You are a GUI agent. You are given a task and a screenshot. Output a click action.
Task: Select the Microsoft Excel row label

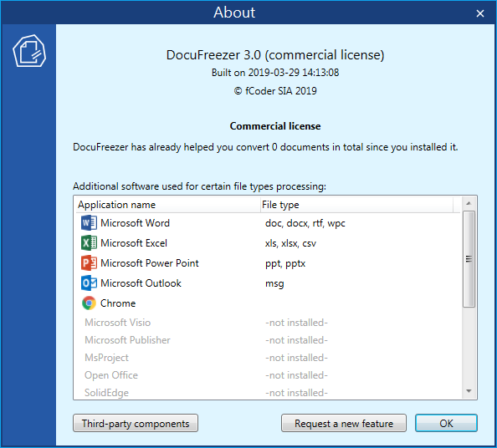pos(134,243)
